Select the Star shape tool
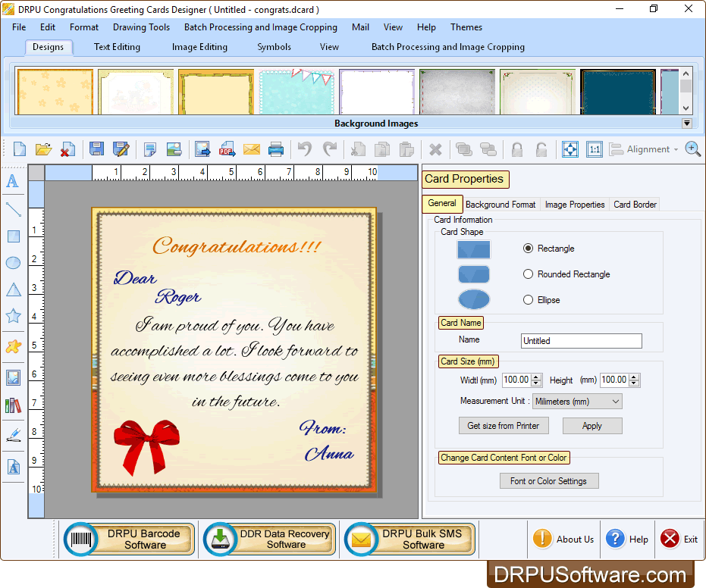The image size is (706, 588). click(13, 316)
